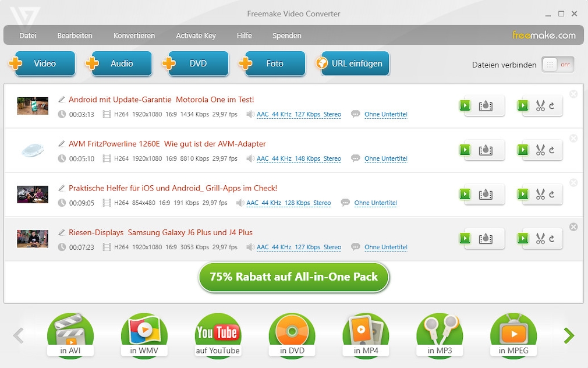Click the right arrow to reveal more output formats
This screenshot has height=368, width=588.
point(568,335)
